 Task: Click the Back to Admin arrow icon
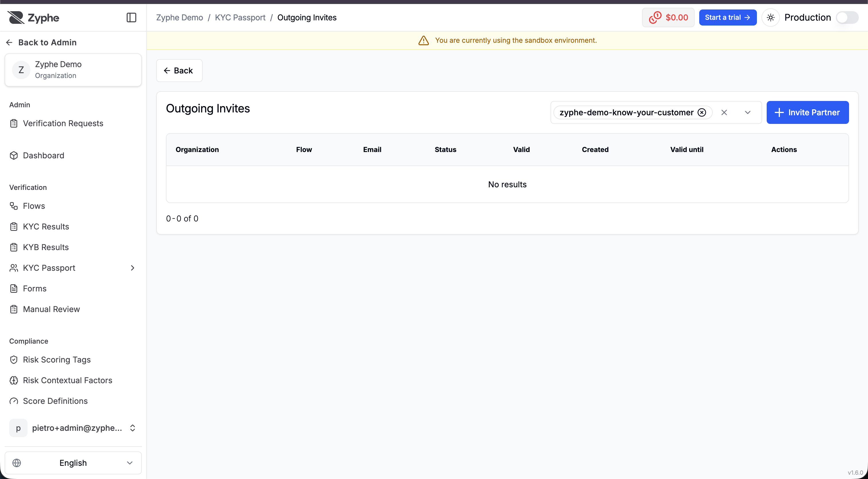(9, 42)
